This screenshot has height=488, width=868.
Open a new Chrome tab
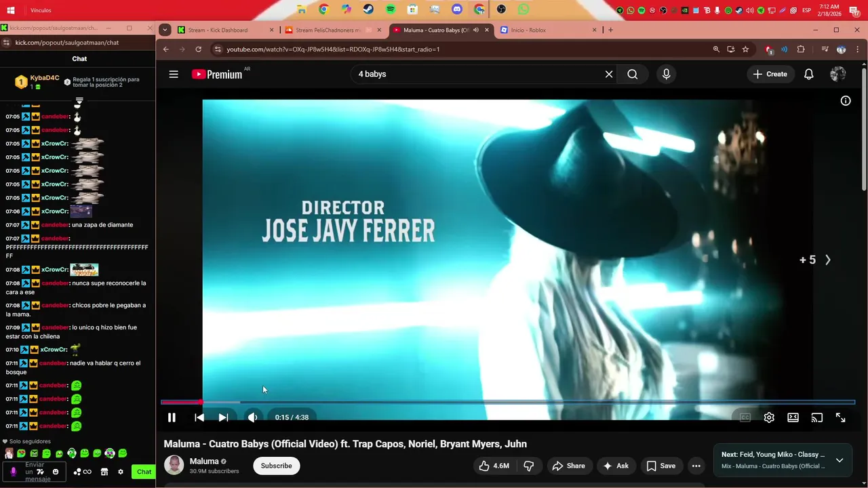pos(610,30)
